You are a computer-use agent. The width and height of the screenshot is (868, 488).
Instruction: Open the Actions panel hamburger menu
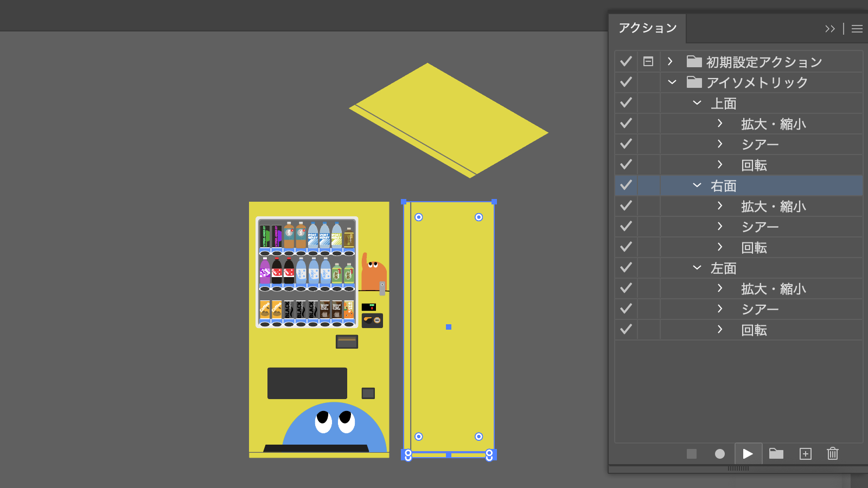[x=857, y=29]
